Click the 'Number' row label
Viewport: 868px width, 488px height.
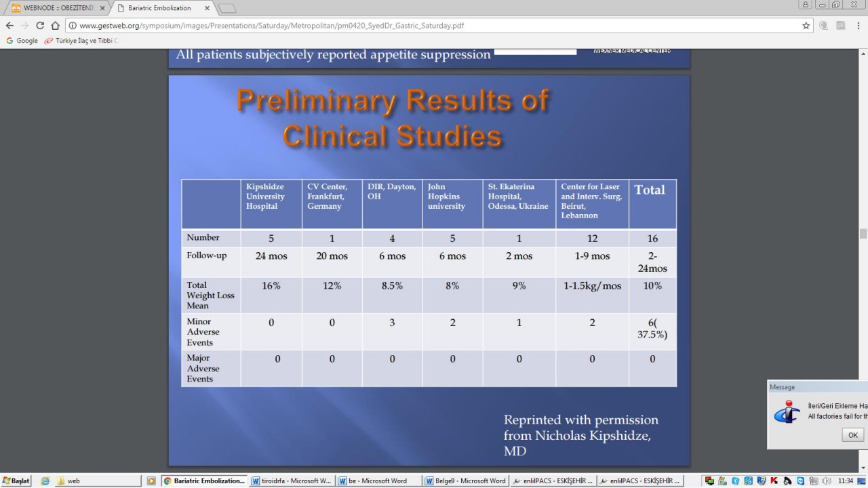click(x=203, y=237)
